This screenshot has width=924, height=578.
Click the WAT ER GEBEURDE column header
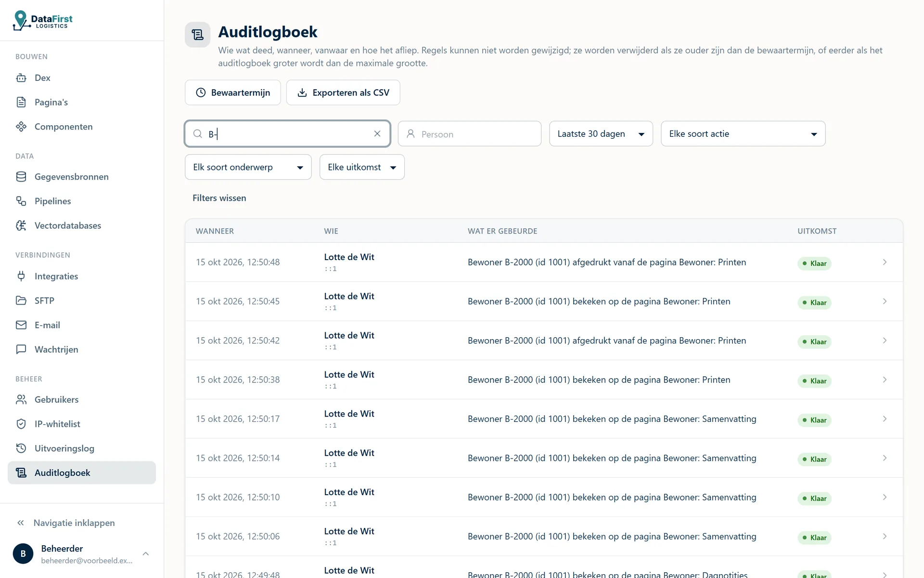point(502,231)
